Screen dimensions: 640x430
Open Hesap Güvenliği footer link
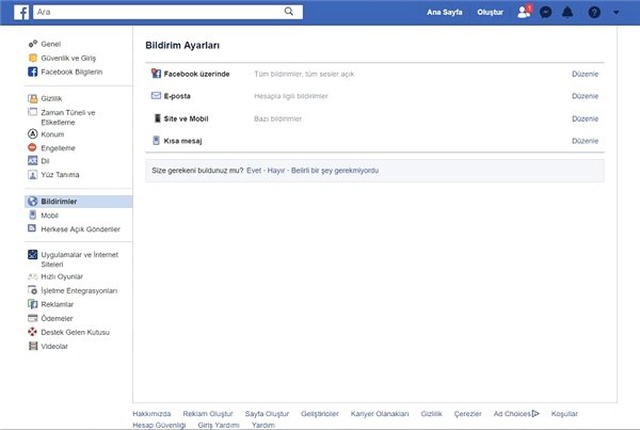(x=159, y=425)
